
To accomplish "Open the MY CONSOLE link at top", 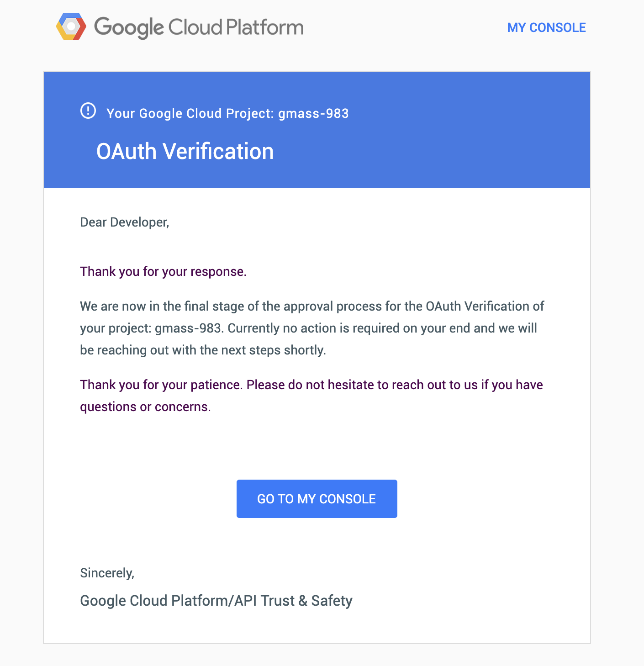I will [x=546, y=28].
